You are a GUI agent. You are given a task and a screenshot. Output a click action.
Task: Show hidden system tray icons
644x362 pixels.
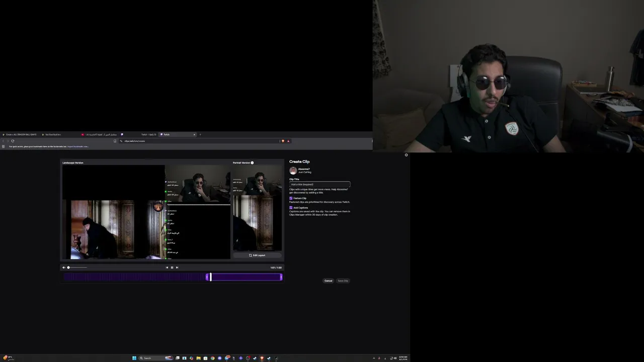click(374, 358)
